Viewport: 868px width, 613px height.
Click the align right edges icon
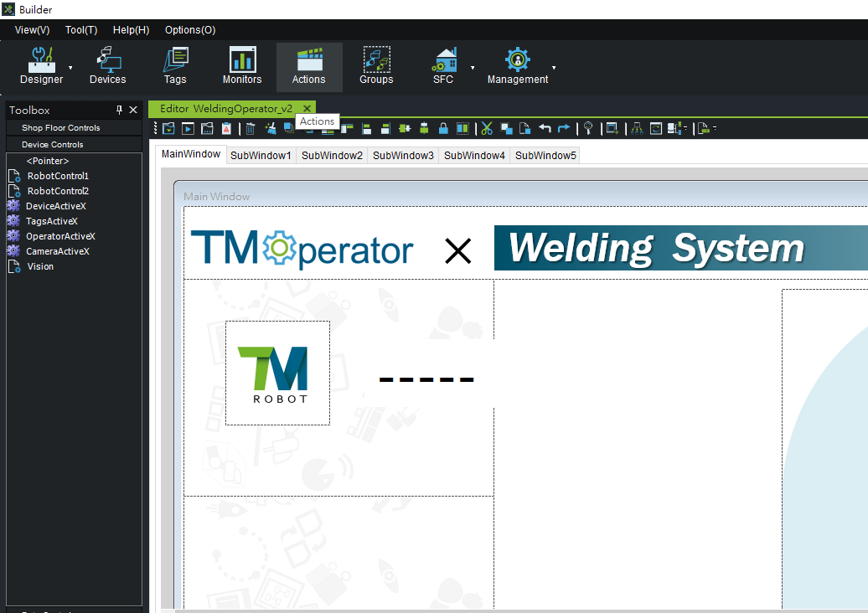(386, 128)
